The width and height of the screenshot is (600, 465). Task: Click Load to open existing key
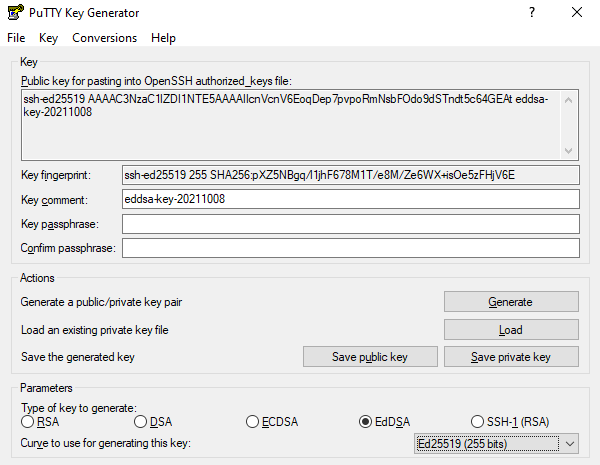coord(511,330)
